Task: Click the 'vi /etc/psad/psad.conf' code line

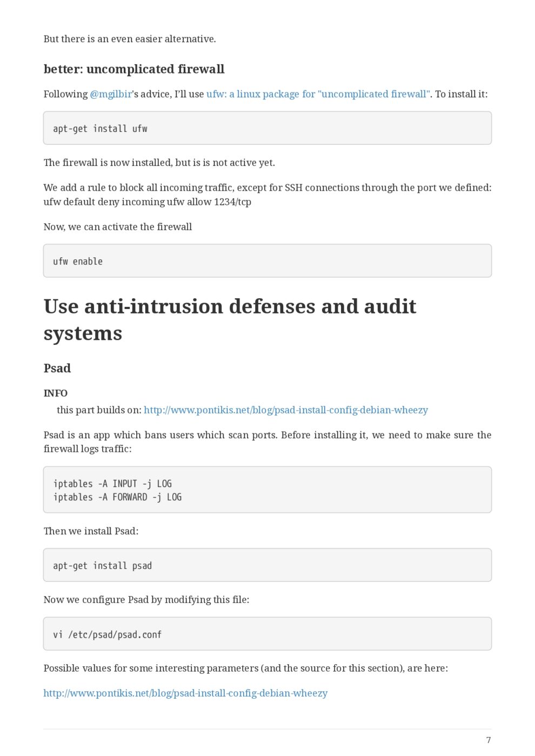Action: coord(107,634)
